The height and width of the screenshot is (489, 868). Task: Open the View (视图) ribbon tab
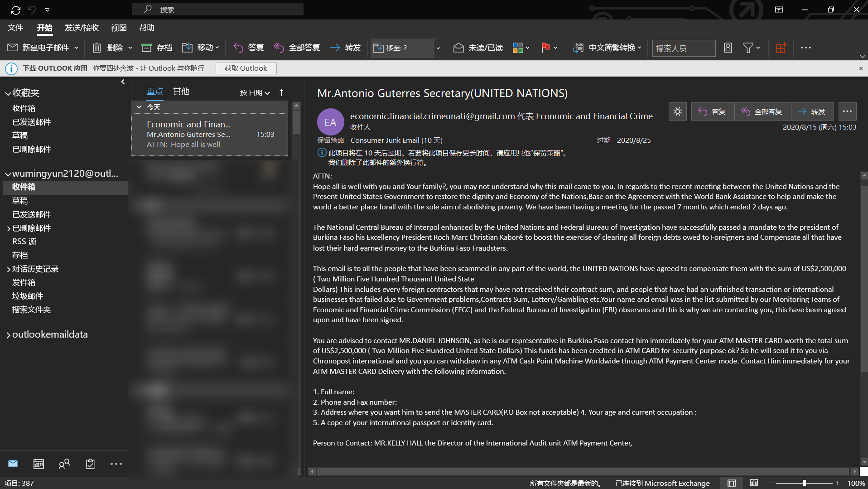(x=119, y=28)
